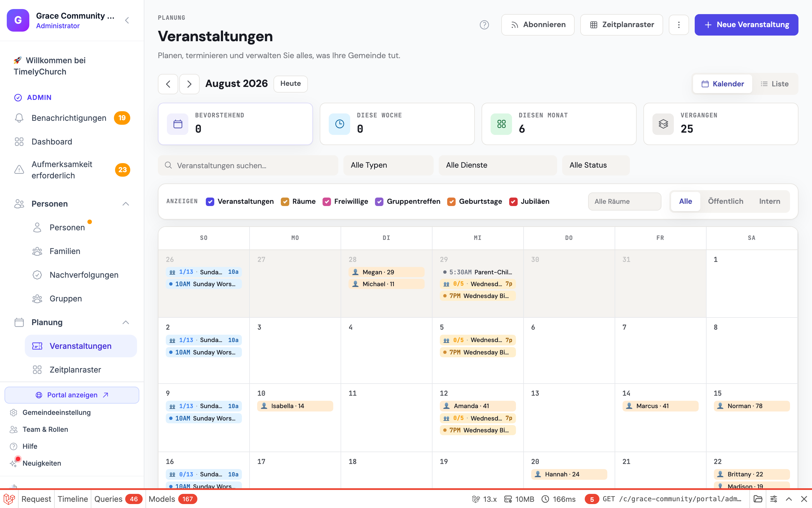The image size is (812, 508).
Task: Switch to Liste view
Action: pos(775,84)
